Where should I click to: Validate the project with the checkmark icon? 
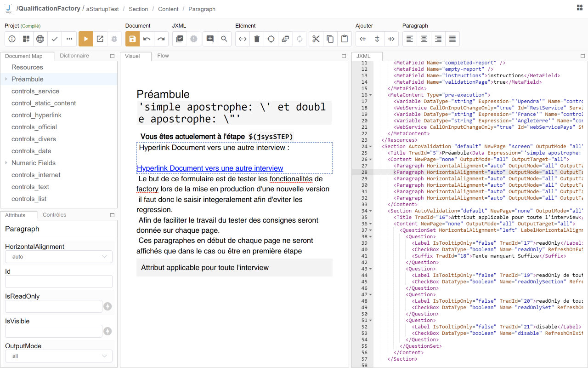pyautogui.click(x=54, y=39)
